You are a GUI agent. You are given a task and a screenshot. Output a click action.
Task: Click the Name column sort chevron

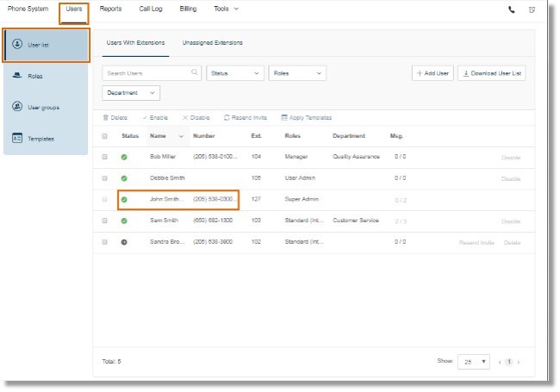tap(181, 136)
